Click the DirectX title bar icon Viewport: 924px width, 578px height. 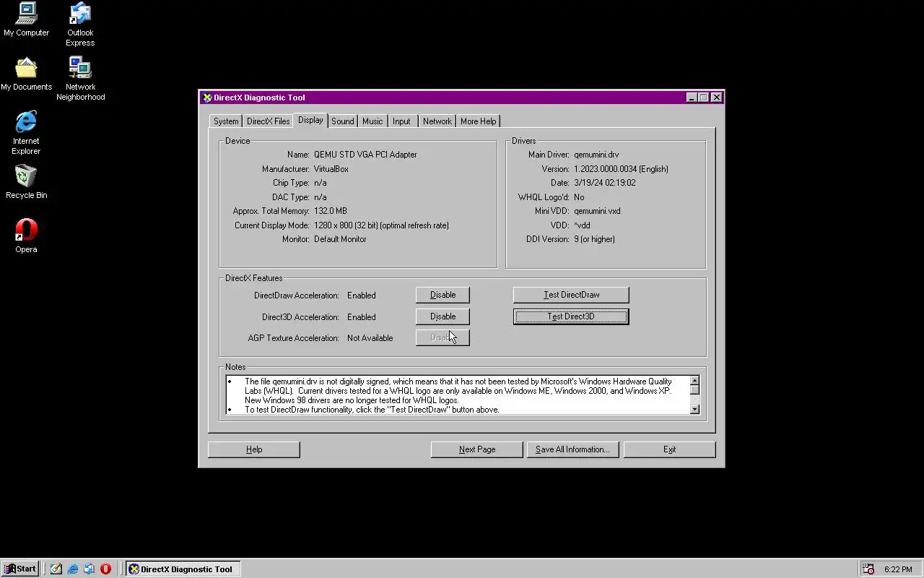(x=207, y=98)
